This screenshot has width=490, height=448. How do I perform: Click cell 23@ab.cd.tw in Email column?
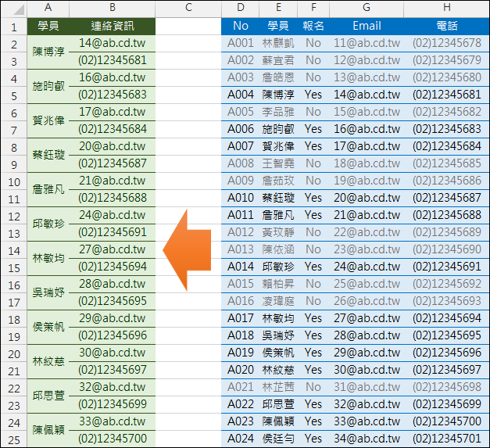[367, 249]
